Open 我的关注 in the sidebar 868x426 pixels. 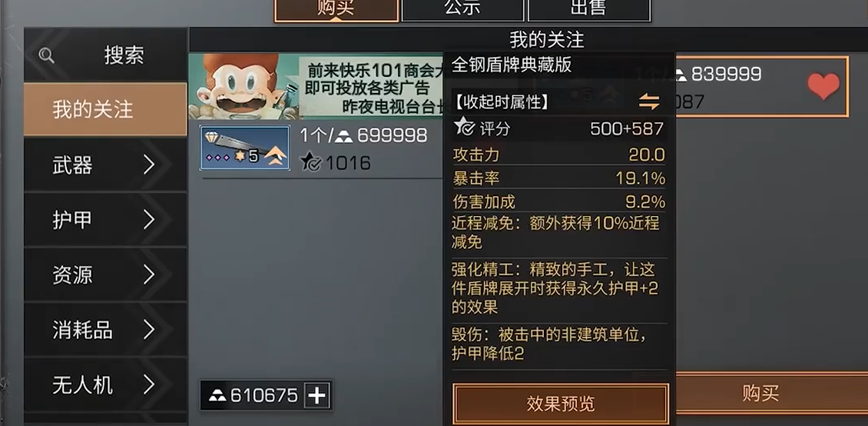pos(105,110)
